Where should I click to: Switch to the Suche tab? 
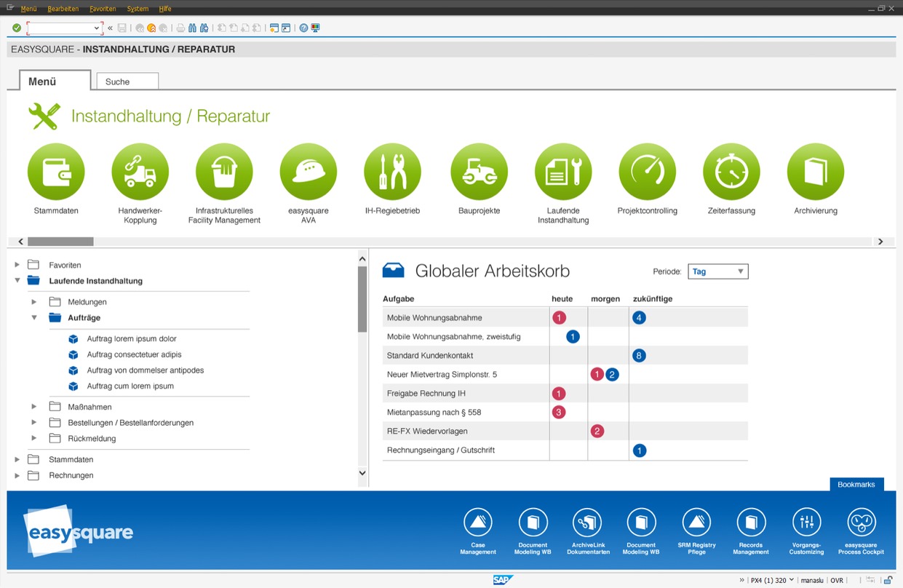[x=127, y=82]
